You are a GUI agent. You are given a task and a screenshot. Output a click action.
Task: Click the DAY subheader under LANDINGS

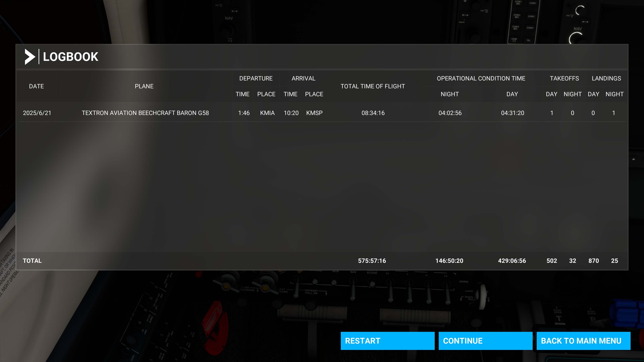(594, 94)
